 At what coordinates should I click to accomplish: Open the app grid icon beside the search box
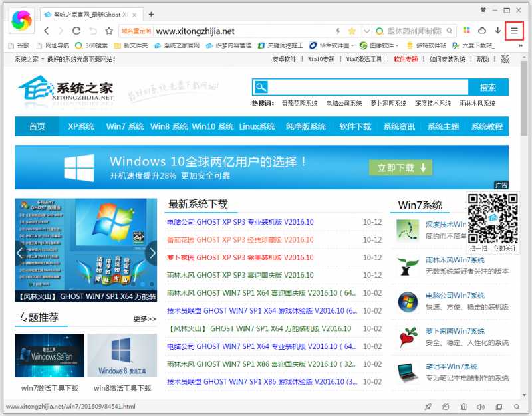(465, 31)
